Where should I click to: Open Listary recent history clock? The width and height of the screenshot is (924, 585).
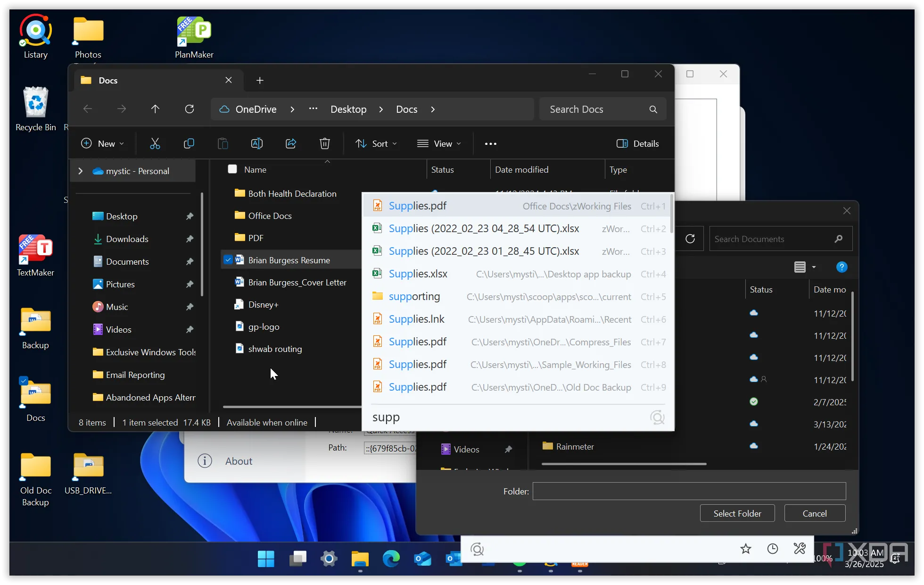click(x=772, y=549)
